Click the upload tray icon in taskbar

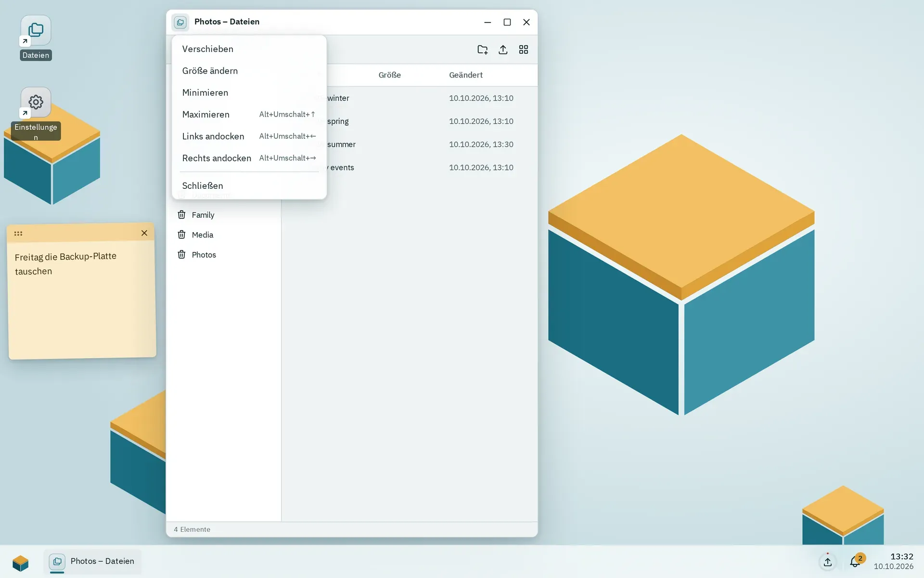[828, 562]
